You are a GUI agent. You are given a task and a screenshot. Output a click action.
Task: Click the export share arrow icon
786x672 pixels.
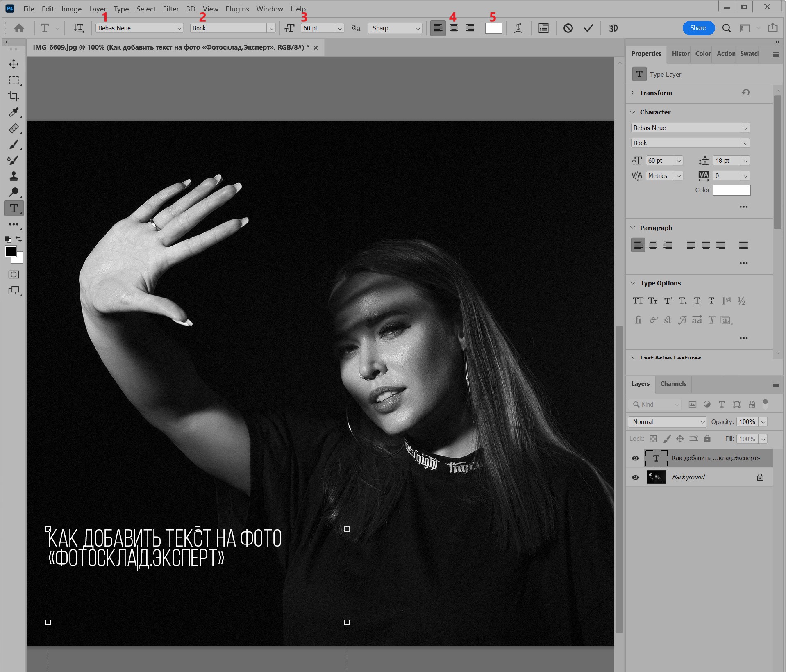tap(772, 27)
